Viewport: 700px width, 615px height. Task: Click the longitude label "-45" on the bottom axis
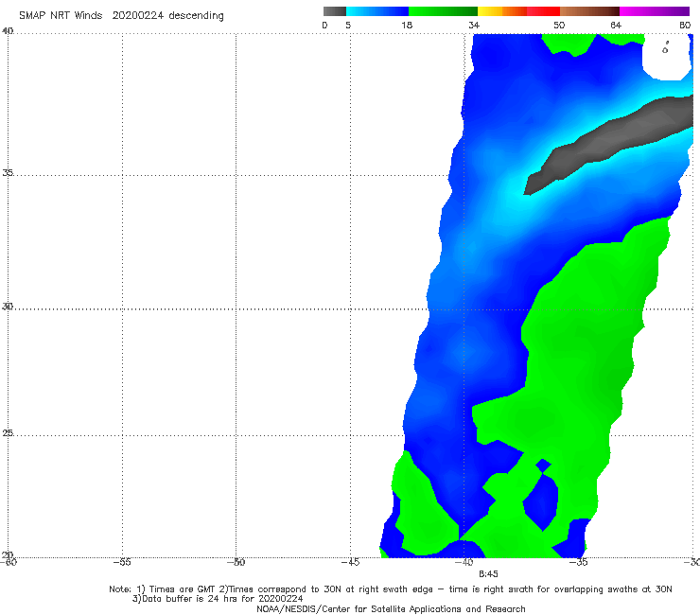point(350,562)
